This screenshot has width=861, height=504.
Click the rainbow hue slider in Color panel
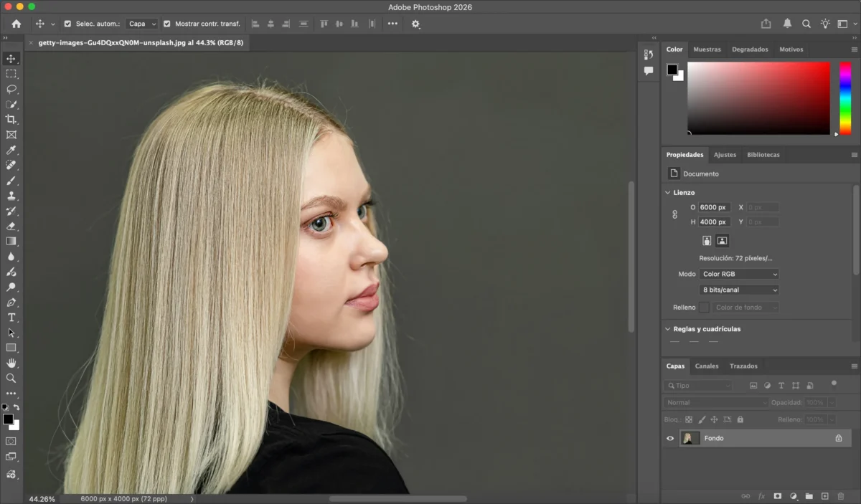[845, 98]
